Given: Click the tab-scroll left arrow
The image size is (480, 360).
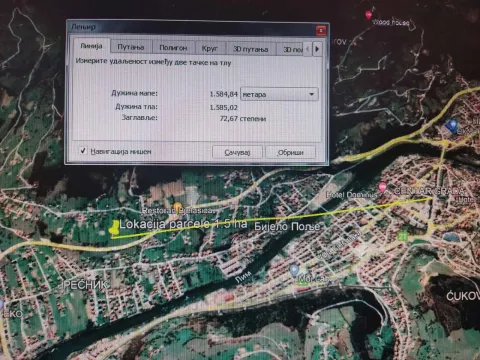Looking at the screenshot, I should tap(307, 49).
